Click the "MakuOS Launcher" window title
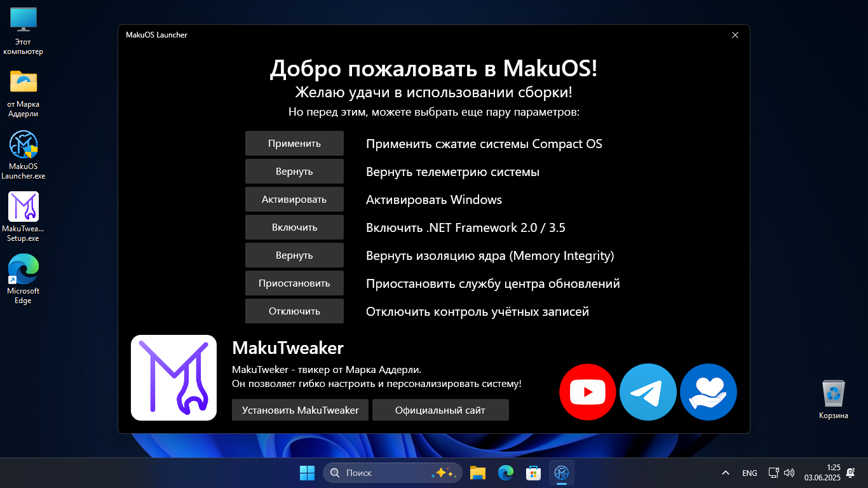 (156, 35)
